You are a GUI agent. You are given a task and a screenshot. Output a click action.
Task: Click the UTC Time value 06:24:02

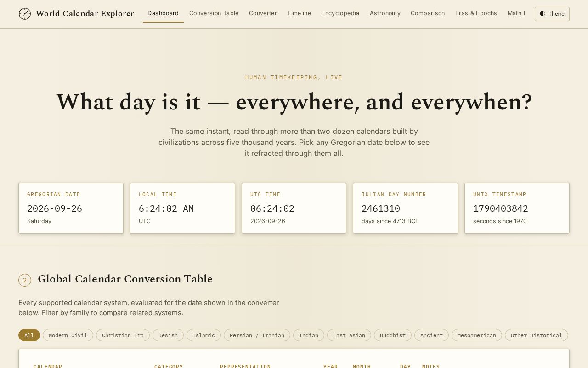point(272,208)
